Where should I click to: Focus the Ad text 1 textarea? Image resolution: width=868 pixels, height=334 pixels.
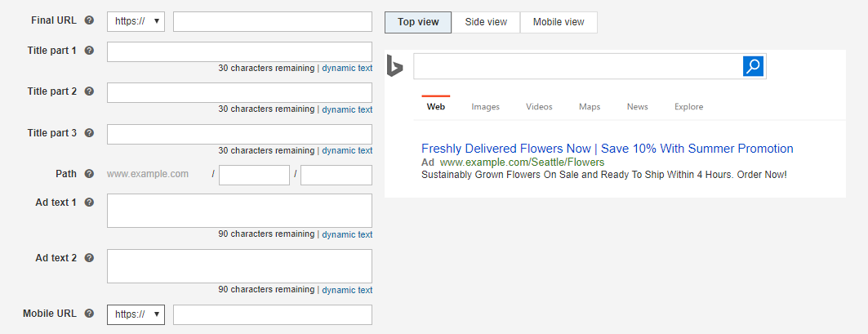(239, 211)
